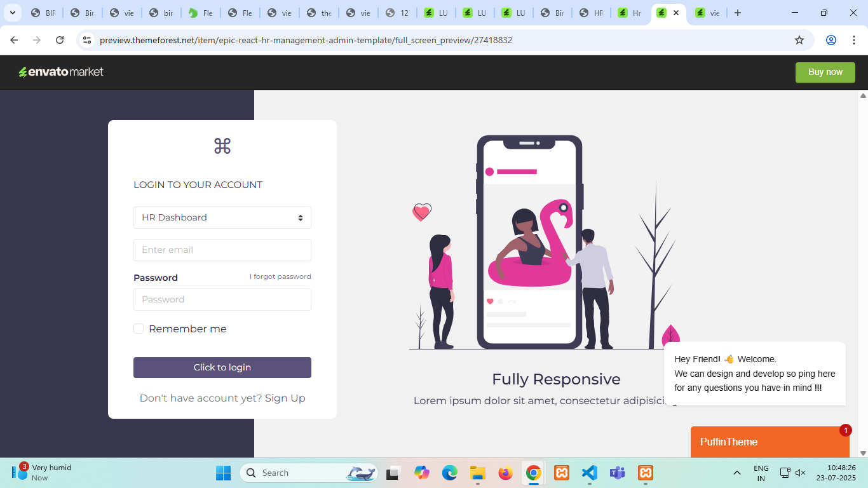The height and width of the screenshot is (488, 868).
Task: Launch Firefox from the taskbar
Action: point(505,473)
